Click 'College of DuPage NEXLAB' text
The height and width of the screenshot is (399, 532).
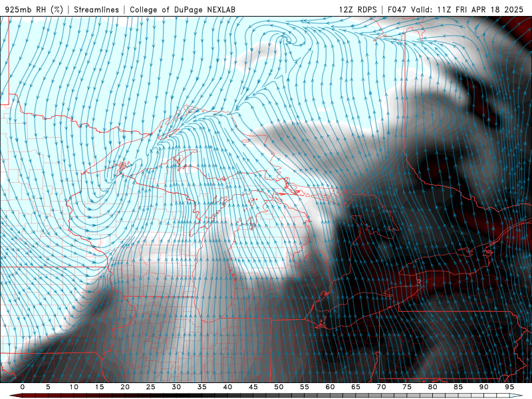(182, 9)
